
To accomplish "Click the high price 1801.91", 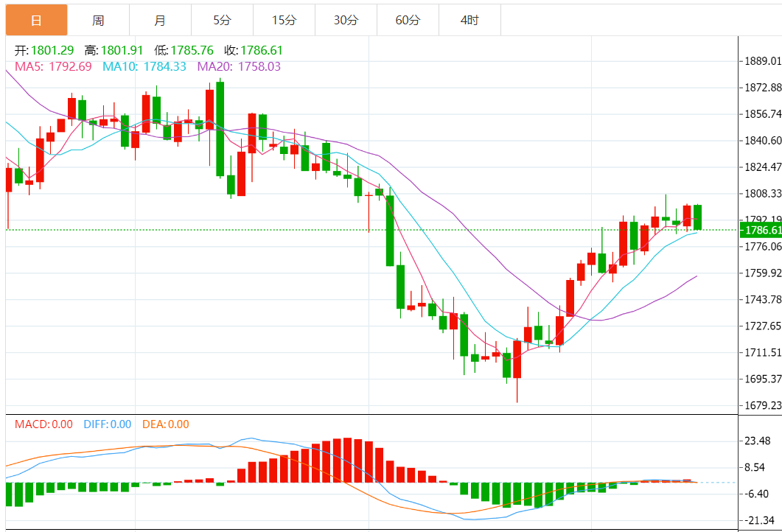I will 122,50.
